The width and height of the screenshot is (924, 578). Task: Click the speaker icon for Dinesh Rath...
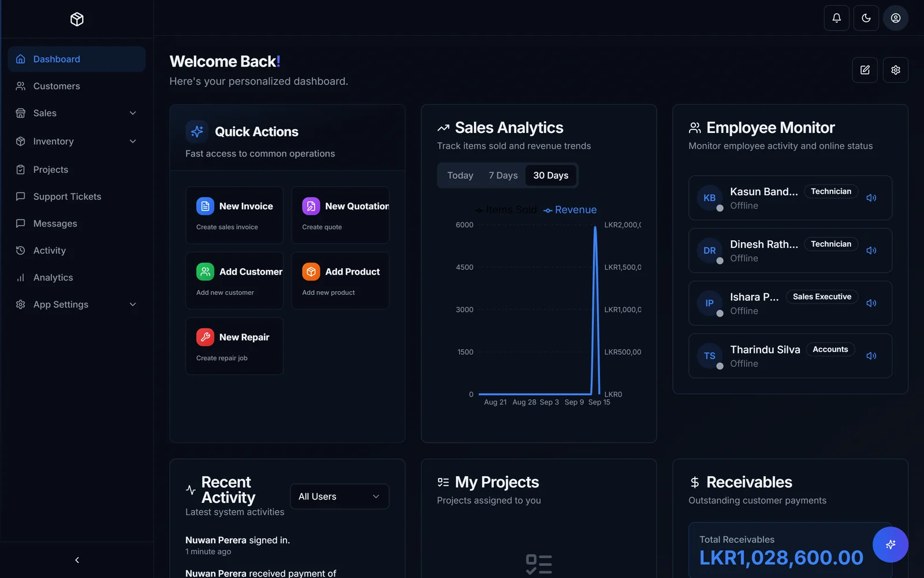871,250
